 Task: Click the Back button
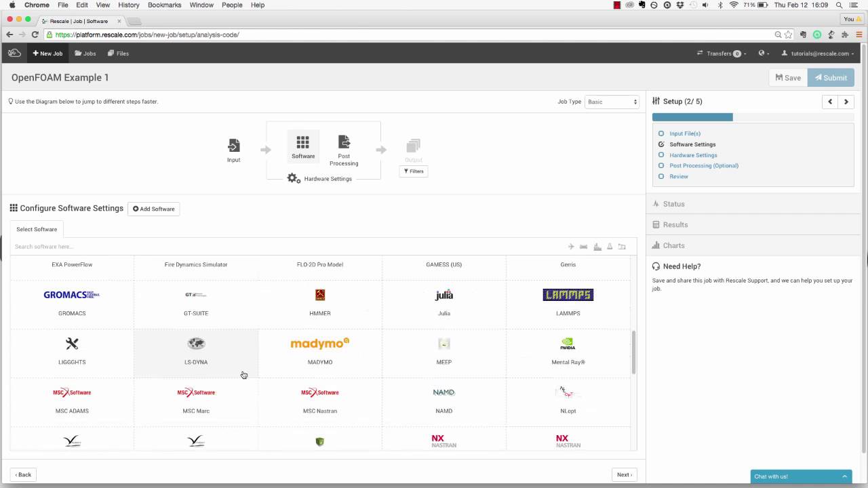[23, 474]
